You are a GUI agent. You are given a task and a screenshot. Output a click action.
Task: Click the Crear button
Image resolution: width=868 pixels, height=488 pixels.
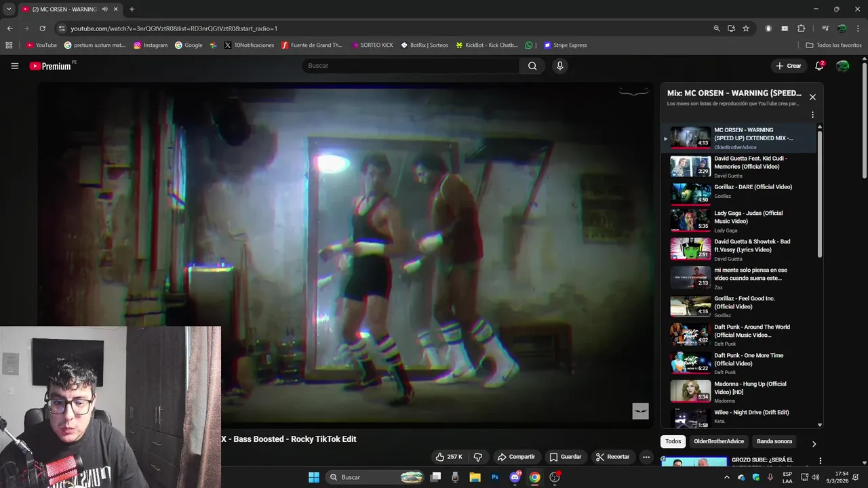point(789,66)
